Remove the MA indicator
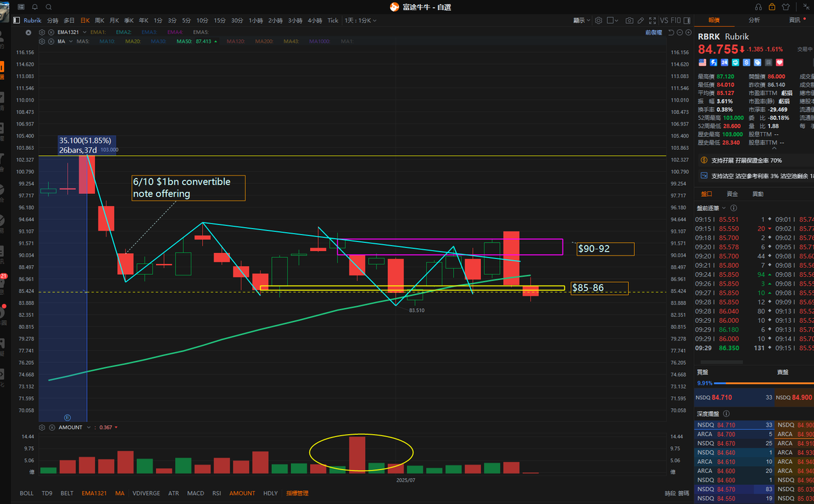 [51, 41]
